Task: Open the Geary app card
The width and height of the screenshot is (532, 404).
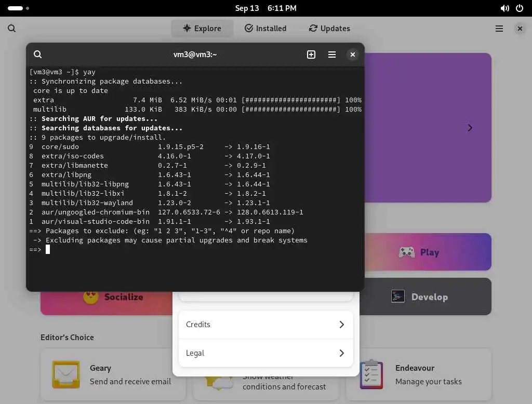Action: point(113,374)
